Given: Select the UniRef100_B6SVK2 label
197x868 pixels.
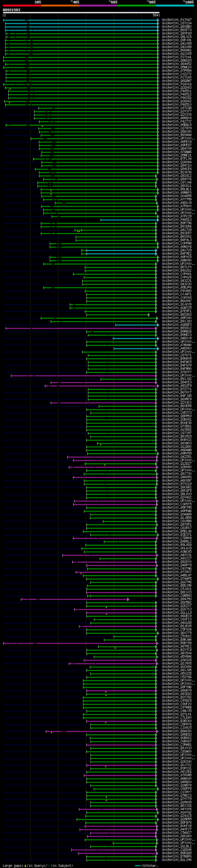Looking at the screenshot, I should (177, 236).
